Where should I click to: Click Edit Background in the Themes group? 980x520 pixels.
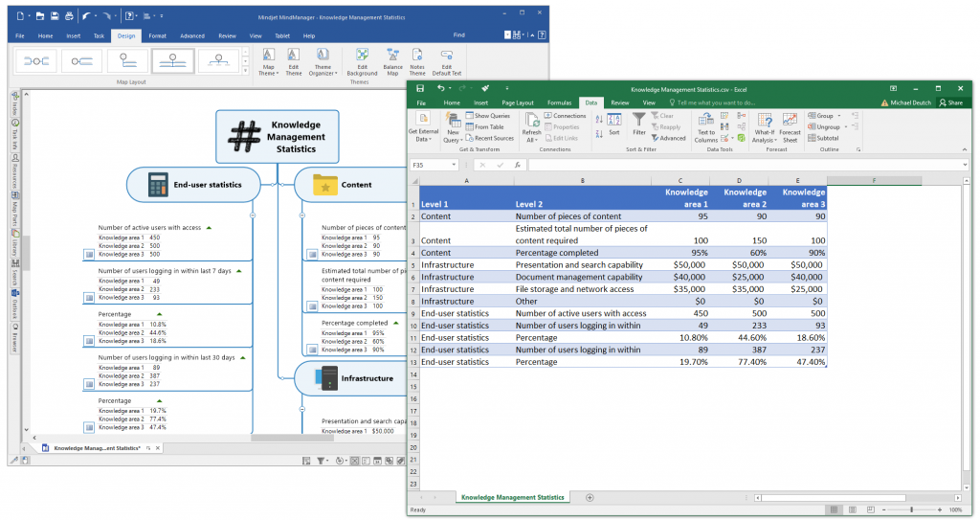362,62
